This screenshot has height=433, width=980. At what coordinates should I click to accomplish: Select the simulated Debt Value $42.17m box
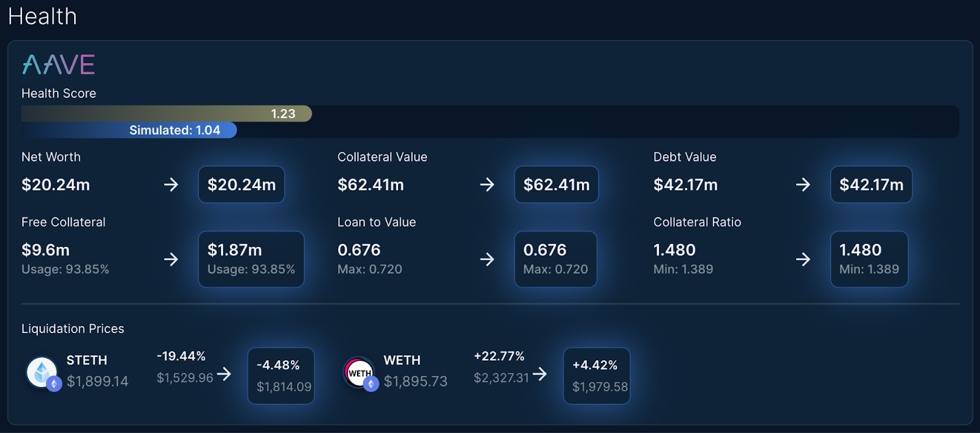[871, 184]
